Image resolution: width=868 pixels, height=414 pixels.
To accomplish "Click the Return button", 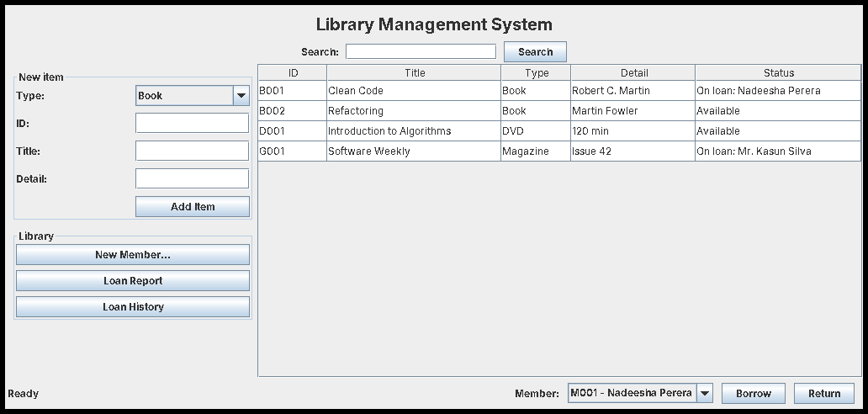I will [824, 394].
